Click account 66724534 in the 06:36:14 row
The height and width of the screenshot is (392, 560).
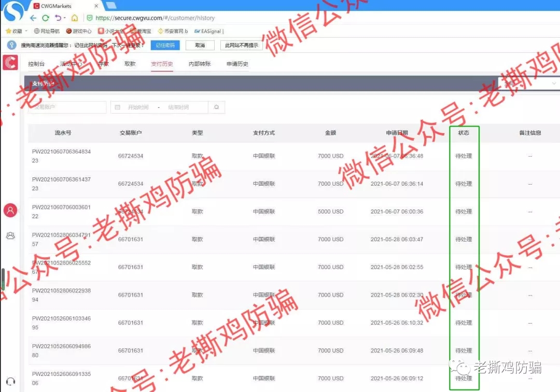coord(131,184)
